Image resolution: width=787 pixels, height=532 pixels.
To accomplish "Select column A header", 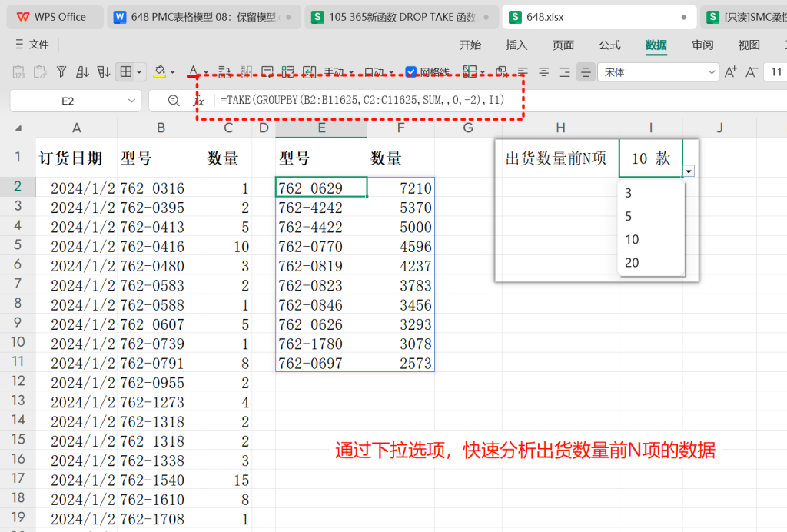I will pyautogui.click(x=76, y=128).
